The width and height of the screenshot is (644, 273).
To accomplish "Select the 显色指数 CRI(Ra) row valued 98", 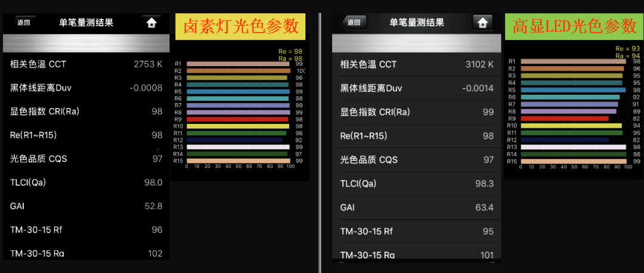I will 86,111.
